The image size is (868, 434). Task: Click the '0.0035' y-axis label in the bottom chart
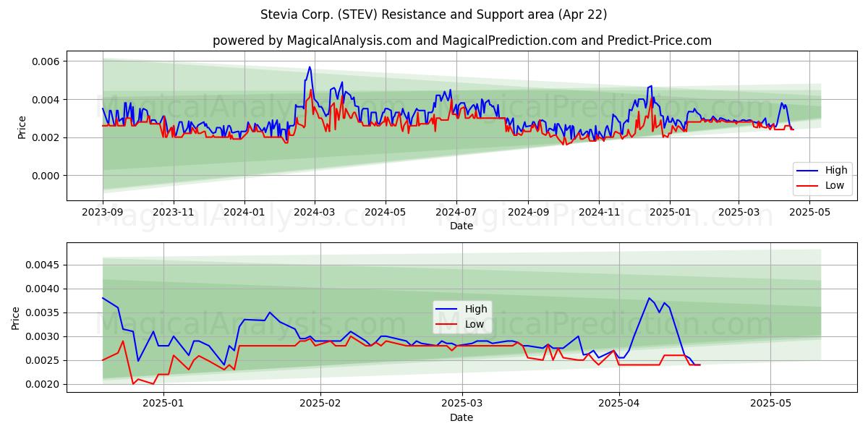(x=43, y=312)
